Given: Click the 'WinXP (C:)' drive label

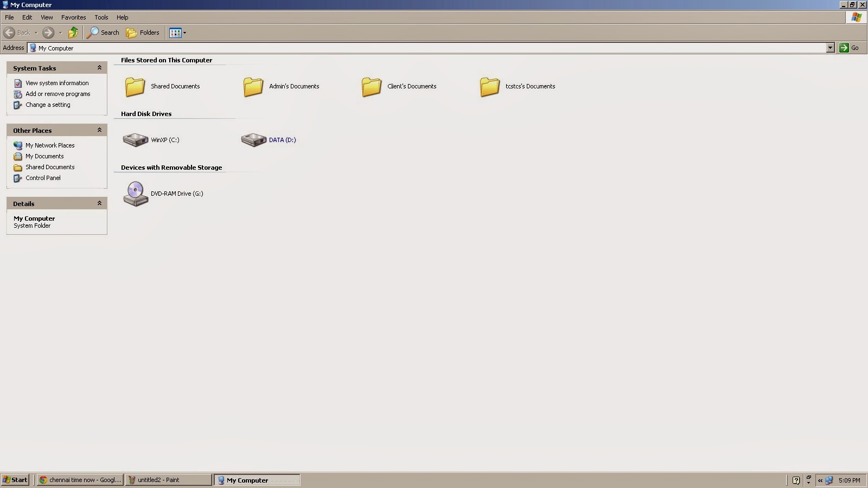Looking at the screenshot, I should pyautogui.click(x=165, y=140).
